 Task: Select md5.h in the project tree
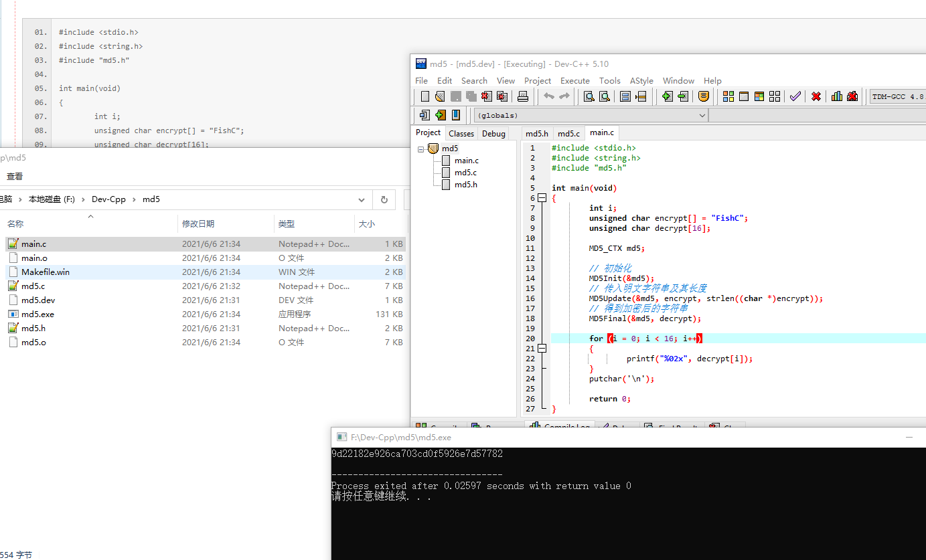click(465, 185)
